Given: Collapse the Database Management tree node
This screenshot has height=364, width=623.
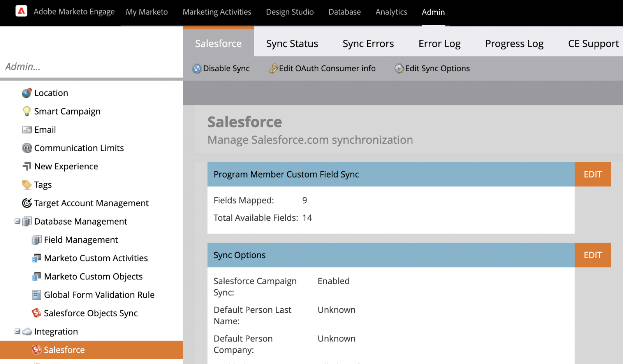Looking at the screenshot, I should 16,221.
